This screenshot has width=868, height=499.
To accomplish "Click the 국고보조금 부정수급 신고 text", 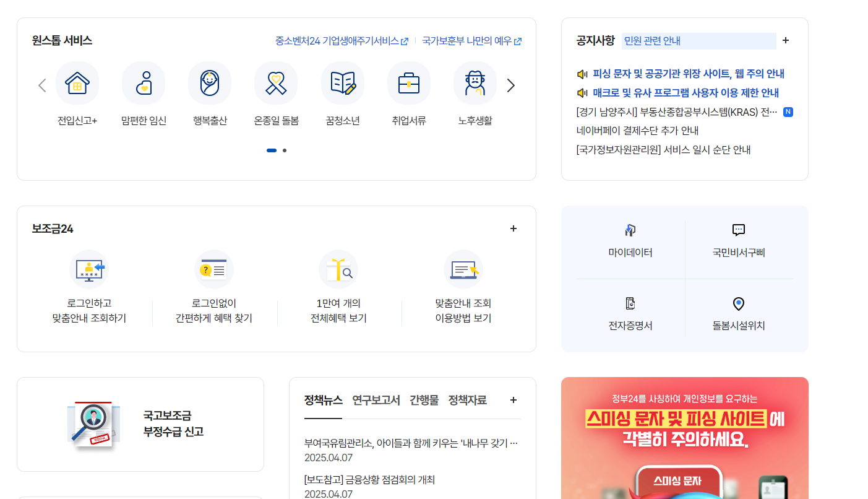I will [x=173, y=423].
